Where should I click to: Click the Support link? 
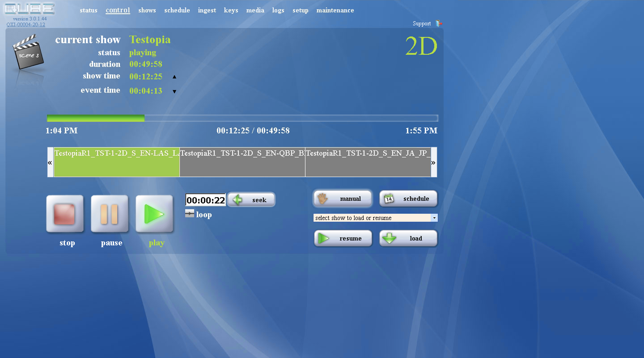[x=422, y=23]
